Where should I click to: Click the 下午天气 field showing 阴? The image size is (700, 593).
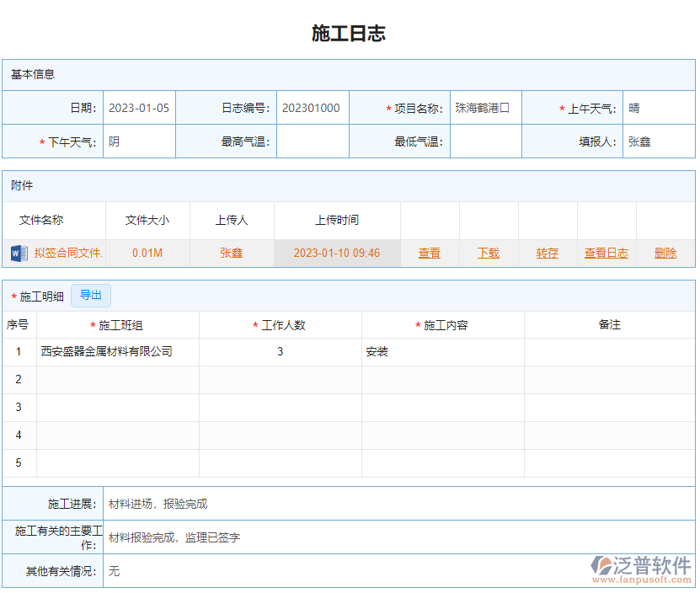tap(139, 142)
